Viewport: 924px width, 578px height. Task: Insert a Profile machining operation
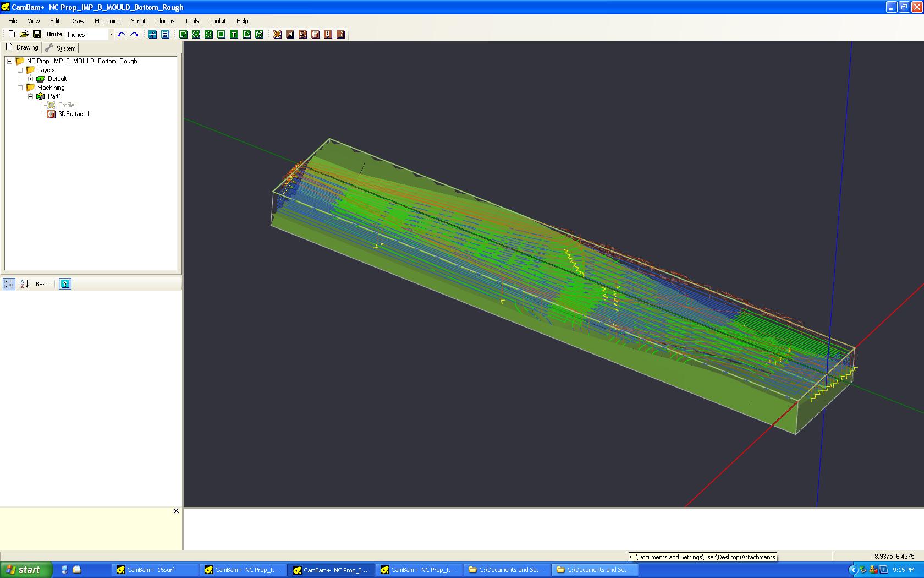(277, 34)
